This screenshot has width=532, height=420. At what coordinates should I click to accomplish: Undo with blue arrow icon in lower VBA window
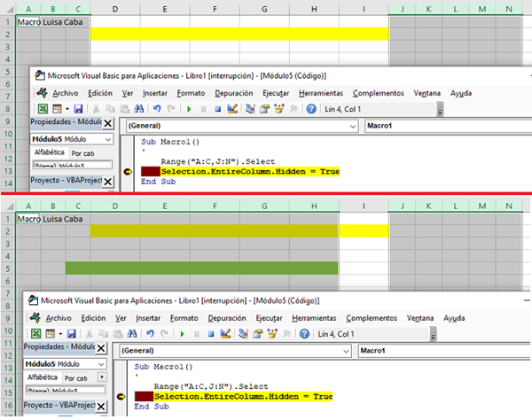[150, 333]
